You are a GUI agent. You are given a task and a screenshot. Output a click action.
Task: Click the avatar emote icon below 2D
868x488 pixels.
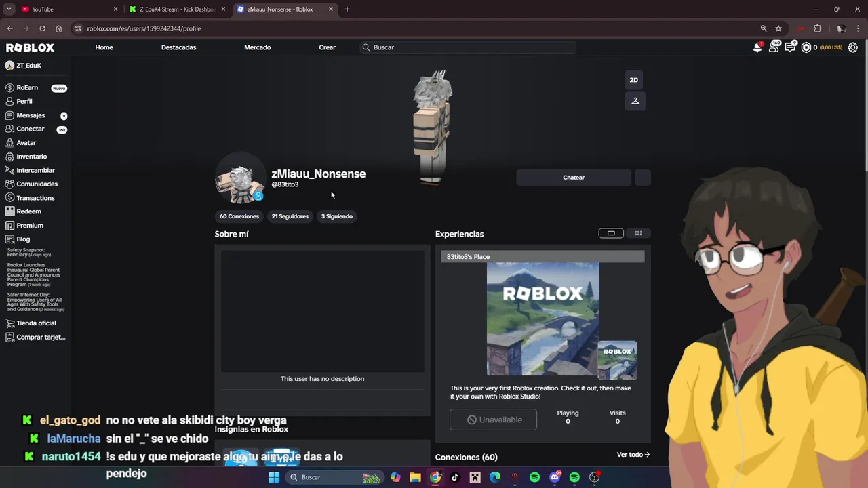[x=635, y=101]
